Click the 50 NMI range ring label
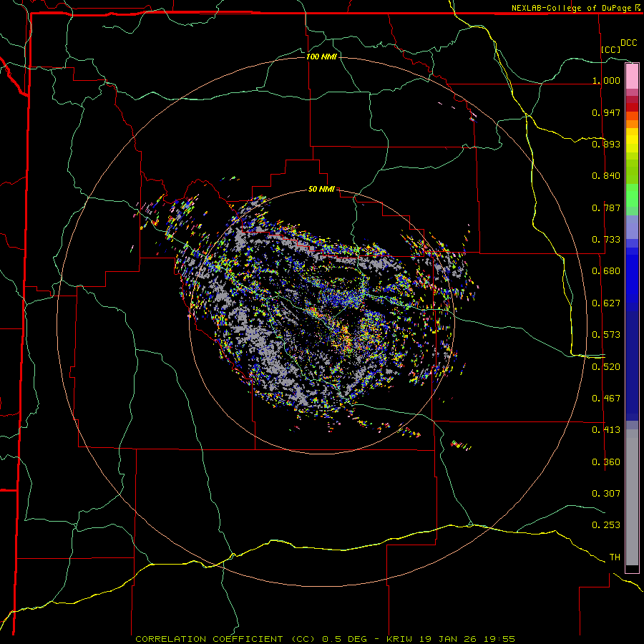Screen dimensions: 644x644 [x=321, y=189]
